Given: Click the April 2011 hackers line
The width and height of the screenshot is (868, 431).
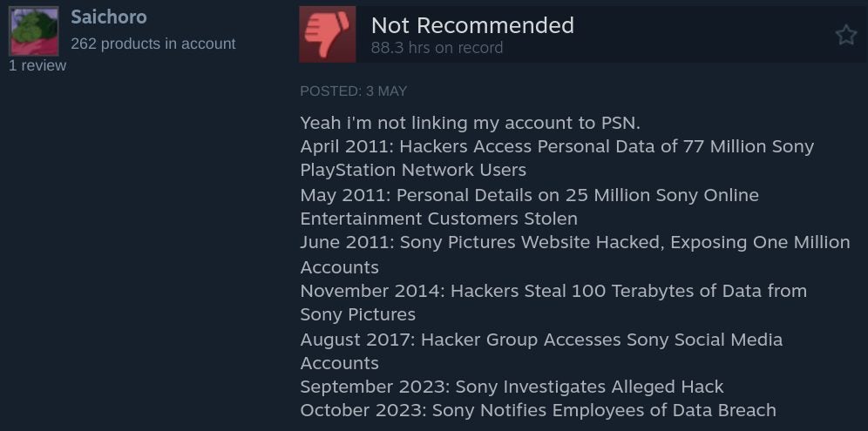Looking at the screenshot, I should pyautogui.click(x=557, y=146).
